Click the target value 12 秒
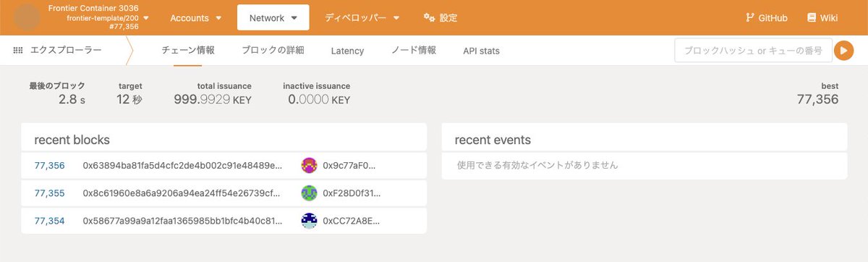Viewport: 868px width, 262px height. 129,100
